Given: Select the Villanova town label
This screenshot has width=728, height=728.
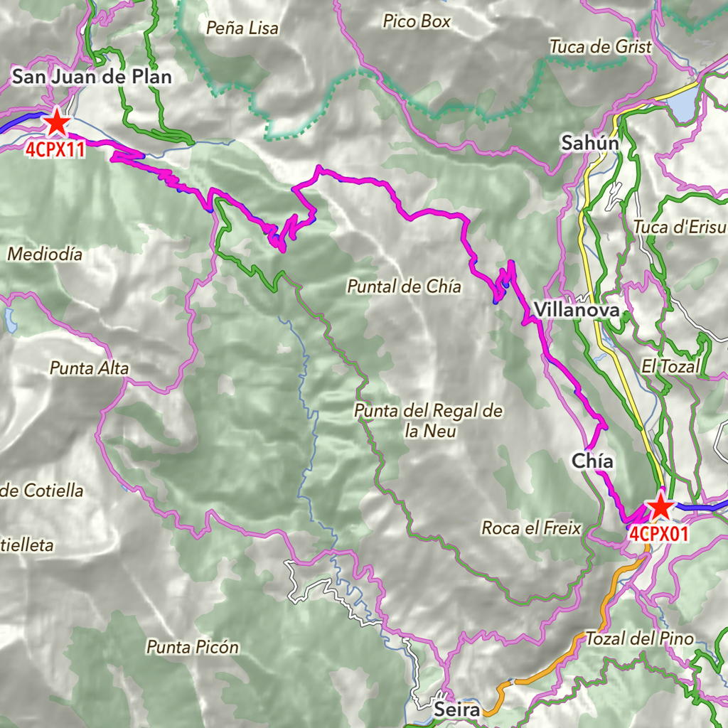Looking at the screenshot, I should click(x=577, y=310).
